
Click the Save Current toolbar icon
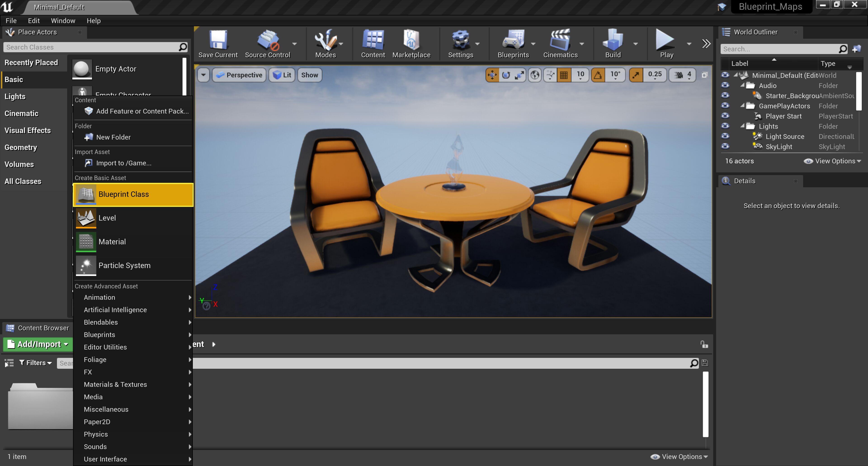tap(218, 44)
